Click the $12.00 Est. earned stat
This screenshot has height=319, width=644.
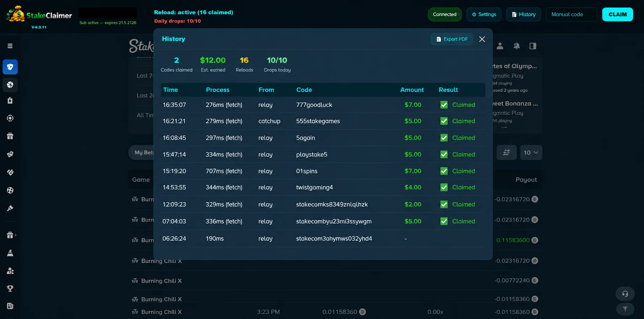click(x=213, y=64)
